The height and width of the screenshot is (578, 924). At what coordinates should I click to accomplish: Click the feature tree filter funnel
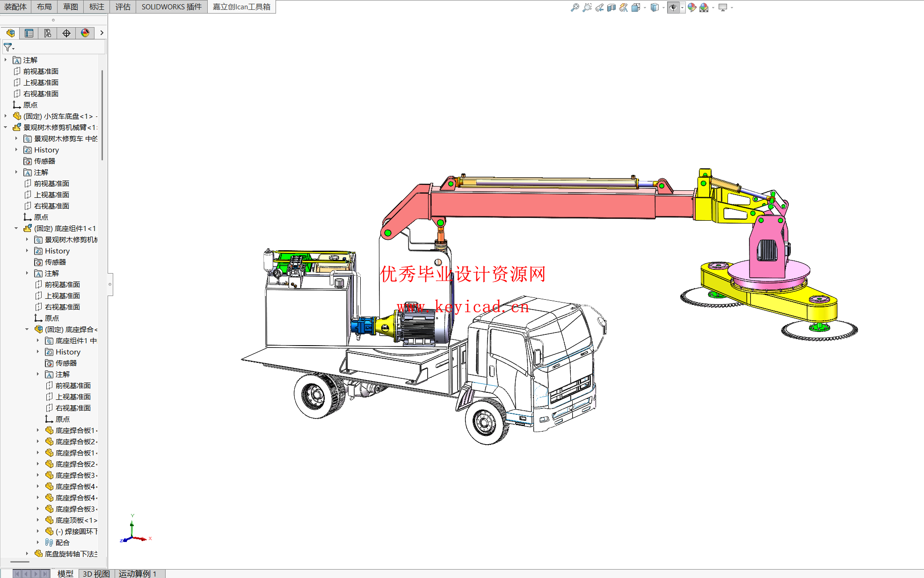[8, 47]
